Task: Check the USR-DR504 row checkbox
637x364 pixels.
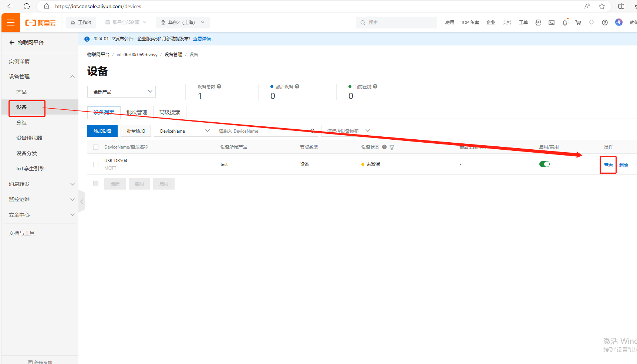Action: [x=96, y=164]
